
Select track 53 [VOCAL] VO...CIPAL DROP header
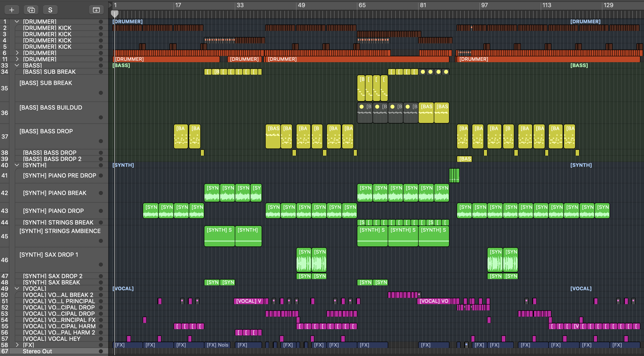pos(54,314)
